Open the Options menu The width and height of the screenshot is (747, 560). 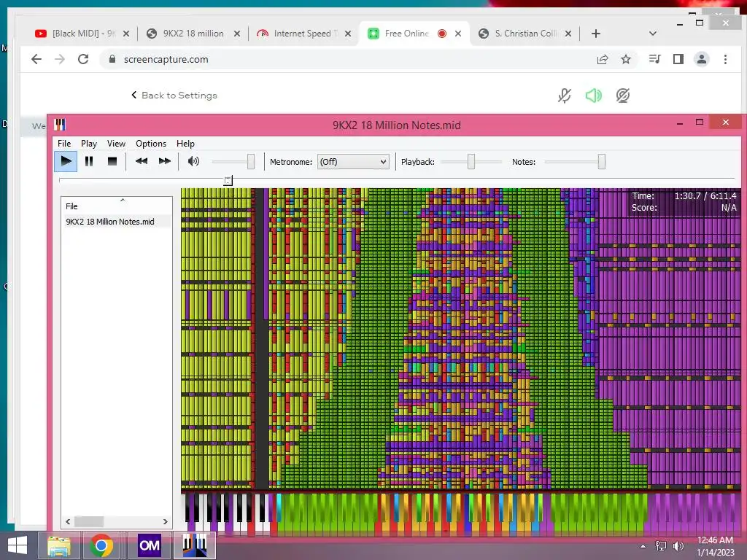click(x=151, y=144)
